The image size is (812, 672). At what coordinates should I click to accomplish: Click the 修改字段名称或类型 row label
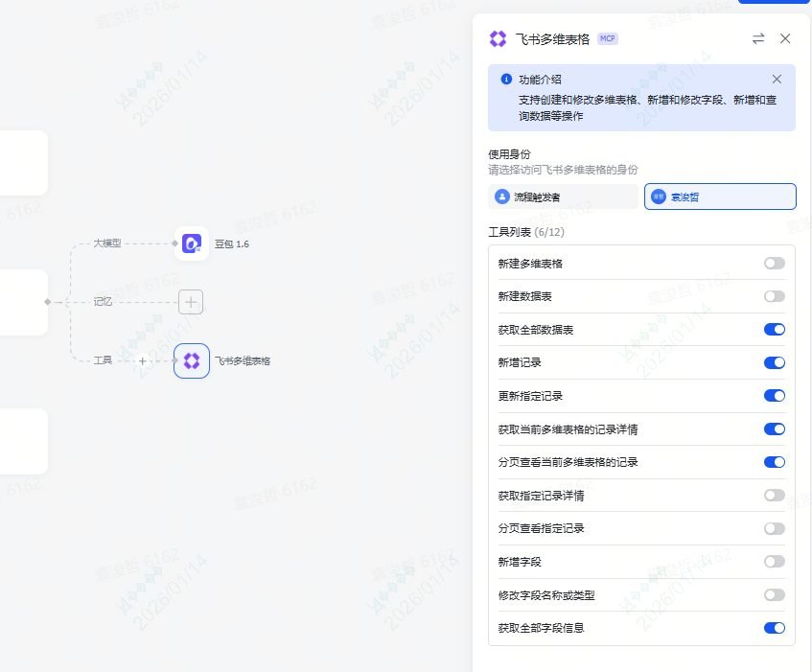(546, 595)
